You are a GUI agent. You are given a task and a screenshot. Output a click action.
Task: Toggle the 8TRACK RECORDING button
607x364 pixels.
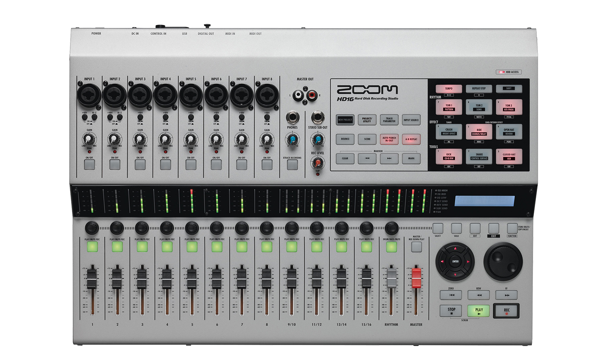pos(292,165)
